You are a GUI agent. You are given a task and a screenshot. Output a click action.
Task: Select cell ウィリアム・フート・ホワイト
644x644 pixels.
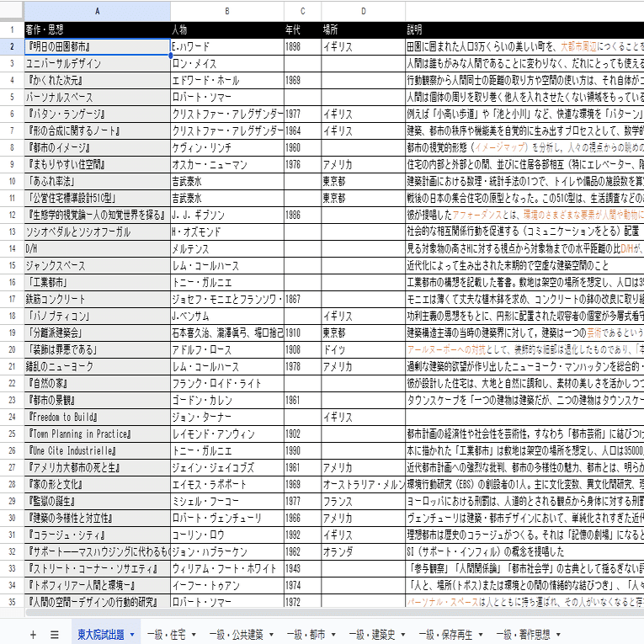(x=227, y=569)
